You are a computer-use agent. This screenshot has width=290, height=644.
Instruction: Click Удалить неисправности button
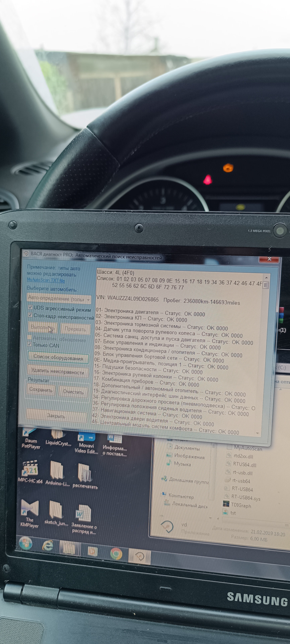[x=58, y=372]
